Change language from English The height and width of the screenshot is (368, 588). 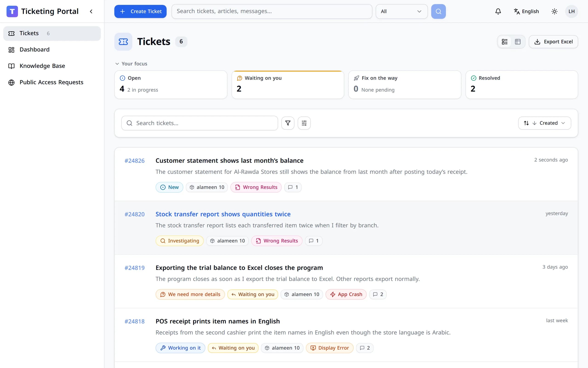tap(526, 11)
